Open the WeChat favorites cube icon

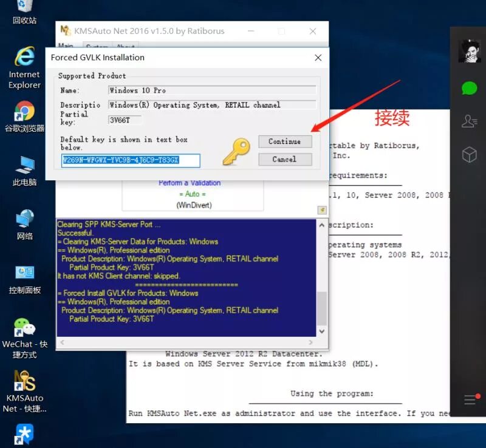[x=469, y=154]
